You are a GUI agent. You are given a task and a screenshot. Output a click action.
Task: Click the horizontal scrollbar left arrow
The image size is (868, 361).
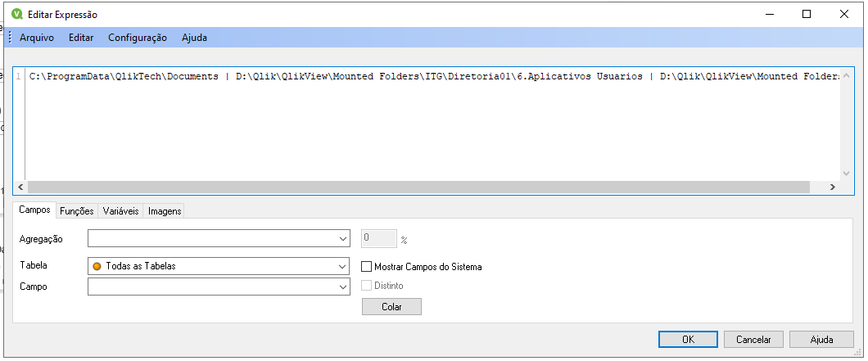(20, 187)
